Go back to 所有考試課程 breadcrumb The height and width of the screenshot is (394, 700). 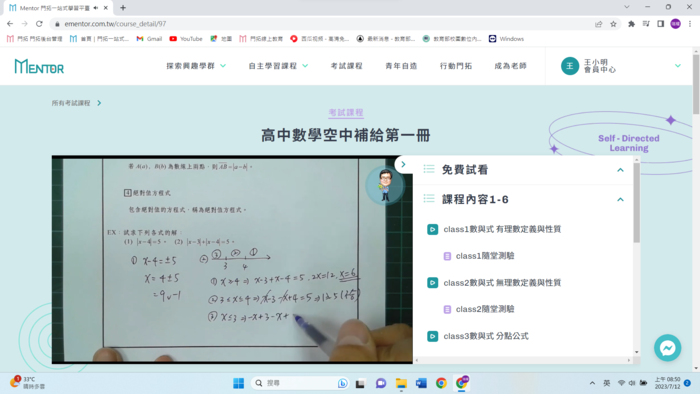pos(71,103)
